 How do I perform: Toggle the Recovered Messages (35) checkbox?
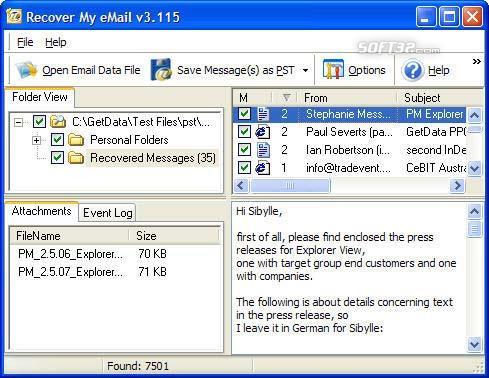57,158
